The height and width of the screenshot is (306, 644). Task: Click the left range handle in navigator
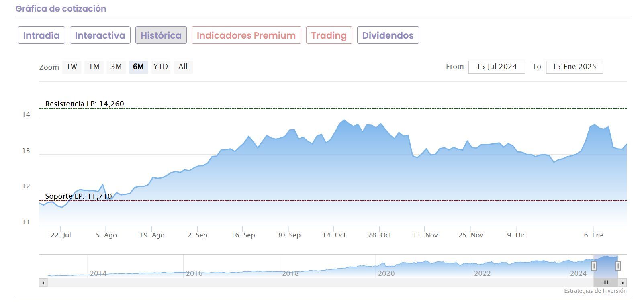594,266
